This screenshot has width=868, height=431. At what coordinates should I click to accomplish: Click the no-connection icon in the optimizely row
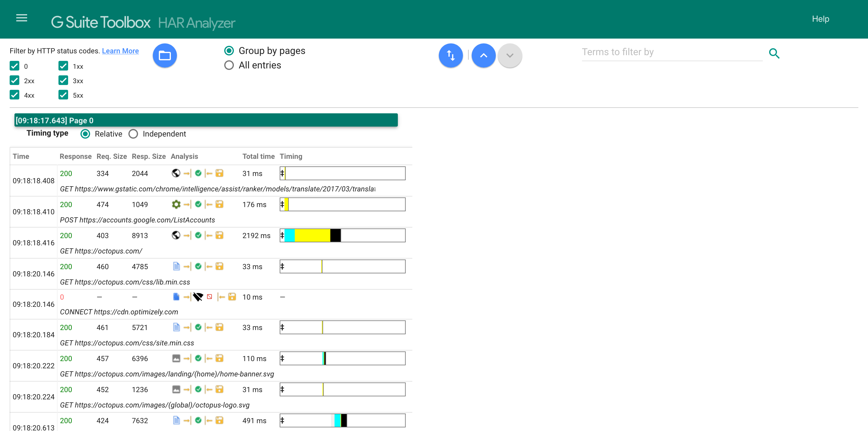pos(198,297)
